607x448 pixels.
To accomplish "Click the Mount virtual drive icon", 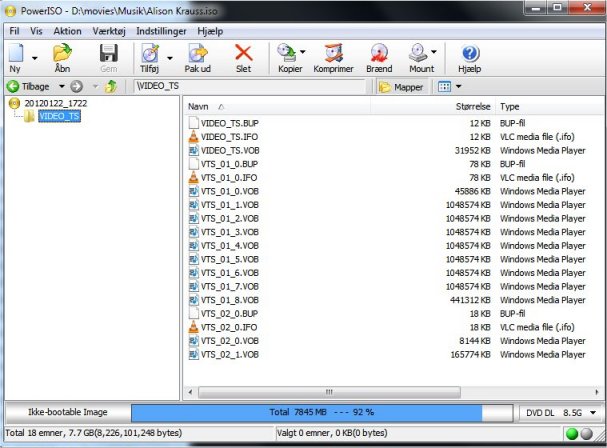I will click(x=418, y=53).
